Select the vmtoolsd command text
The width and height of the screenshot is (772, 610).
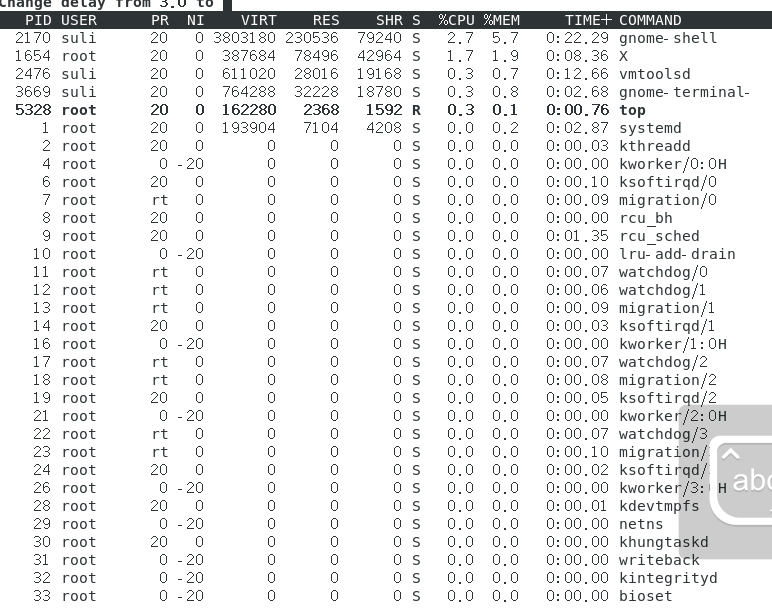(654, 74)
